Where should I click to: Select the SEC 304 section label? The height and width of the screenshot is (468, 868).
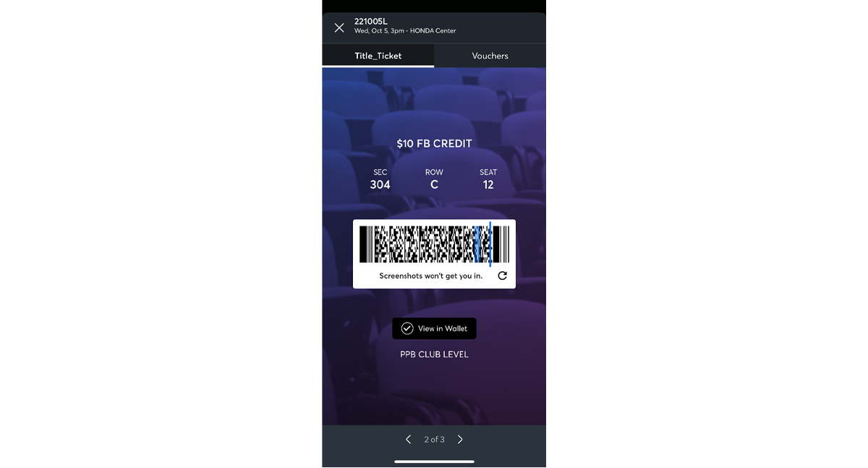click(x=380, y=179)
